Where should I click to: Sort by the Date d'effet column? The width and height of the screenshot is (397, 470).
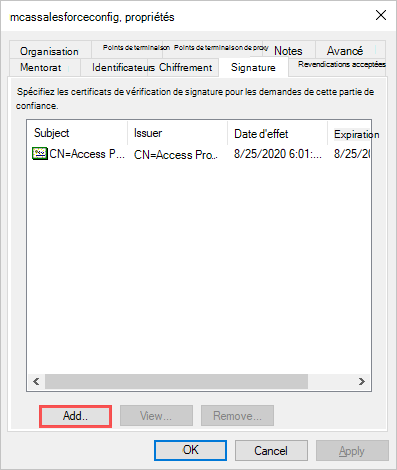pos(277,133)
